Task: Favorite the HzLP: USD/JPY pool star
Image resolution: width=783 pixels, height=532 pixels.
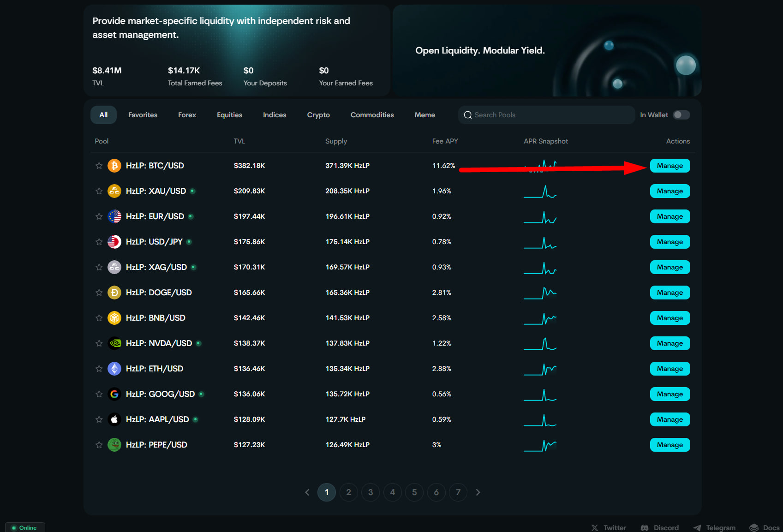Action: [x=99, y=242]
